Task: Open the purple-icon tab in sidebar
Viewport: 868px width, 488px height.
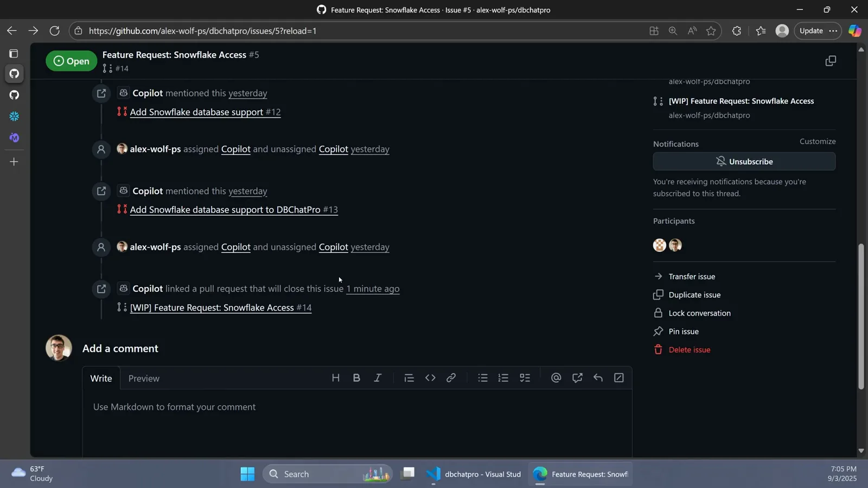Action: click(14, 138)
